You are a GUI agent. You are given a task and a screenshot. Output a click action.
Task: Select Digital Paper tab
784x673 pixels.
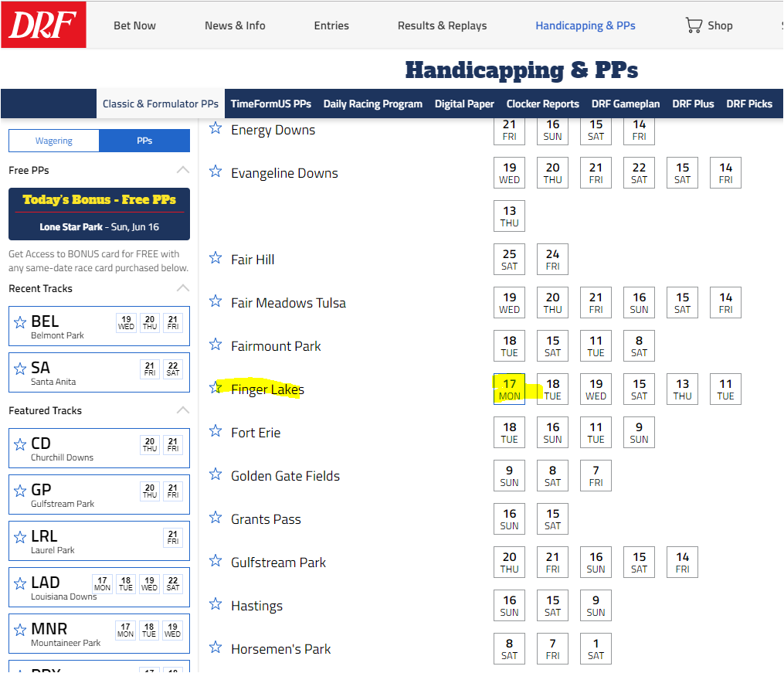click(x=464, y=104)
